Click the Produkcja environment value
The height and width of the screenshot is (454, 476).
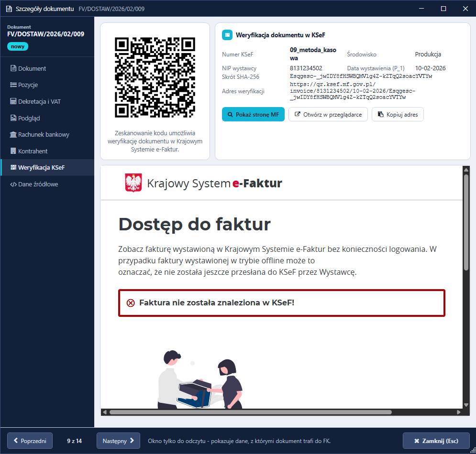[428, 54]
